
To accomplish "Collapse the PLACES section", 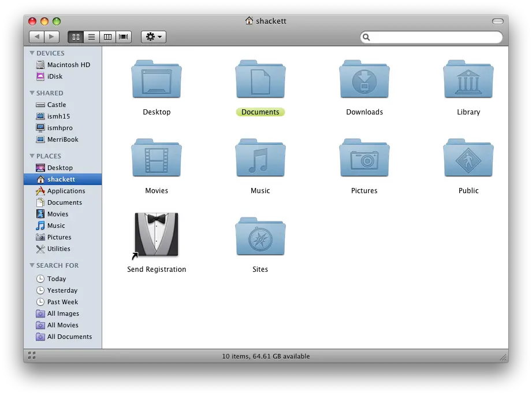I will pyautogui.click(x=32, y=156).
